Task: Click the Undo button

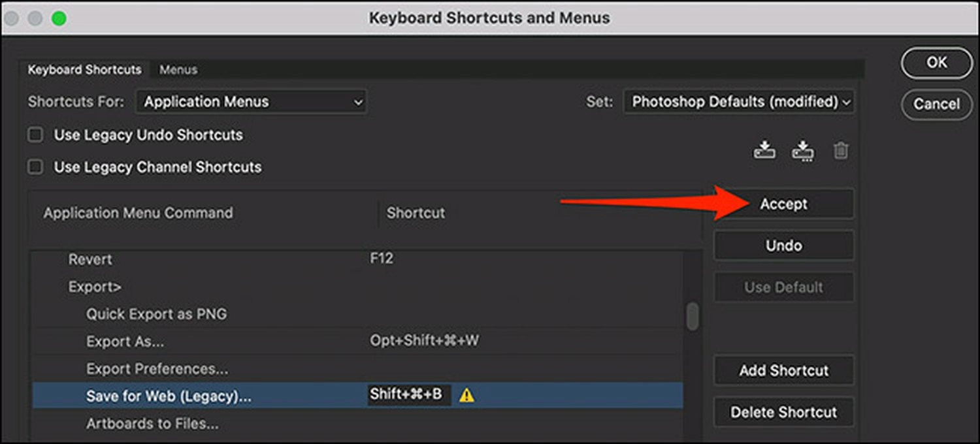Action: coord(783,246)
